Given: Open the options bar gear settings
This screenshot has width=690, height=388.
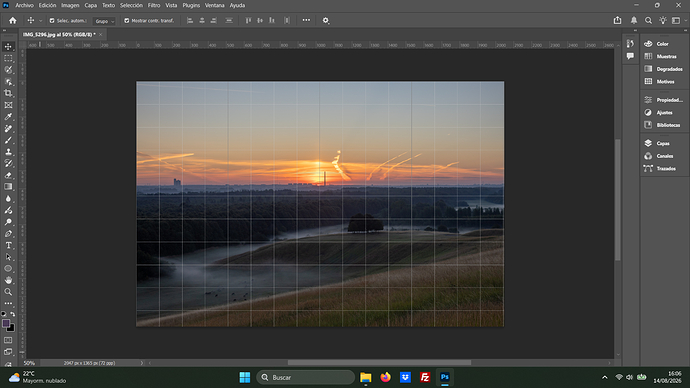Looking at the screenshot, I should click(x=326, y=20).
